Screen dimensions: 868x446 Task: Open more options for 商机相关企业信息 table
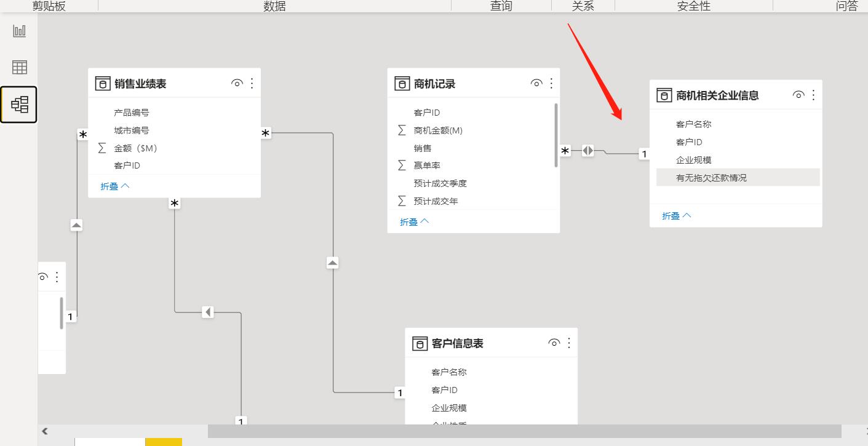(x=813, y=95)
